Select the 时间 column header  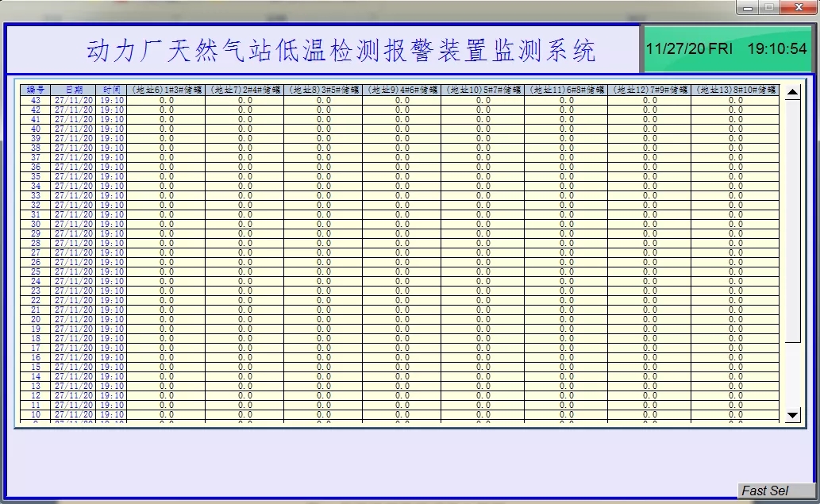pos(112,90)
